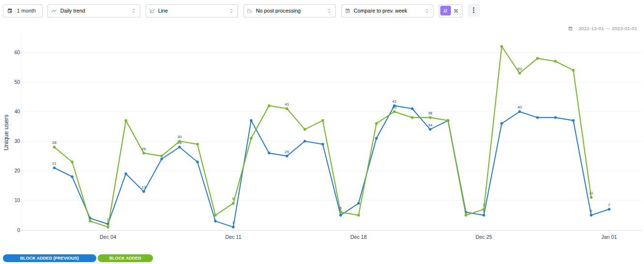Image resolution: width=644 pixels, height=264 pixels.
Task: Open the Compare to prev. week dropdown
Action: 387,11
